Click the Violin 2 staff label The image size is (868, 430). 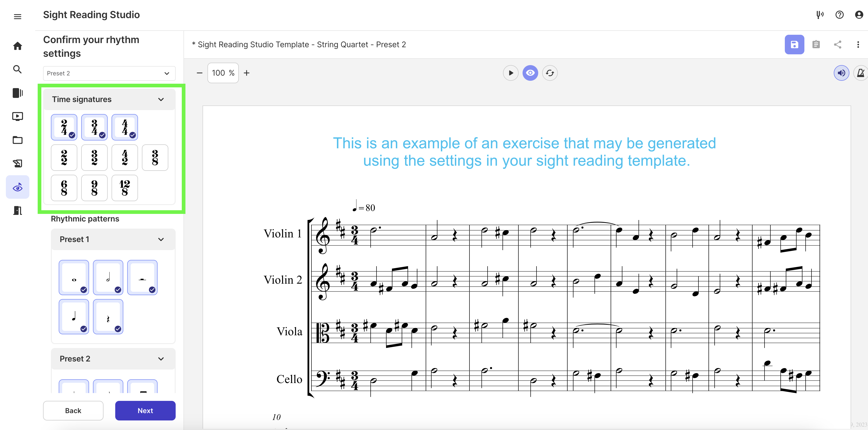(x=283, y=280)
